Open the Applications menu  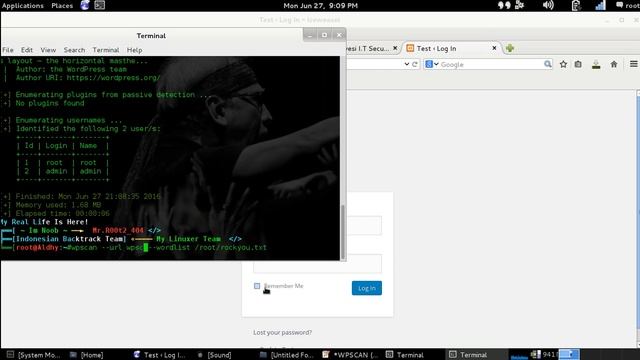[23, 5]
